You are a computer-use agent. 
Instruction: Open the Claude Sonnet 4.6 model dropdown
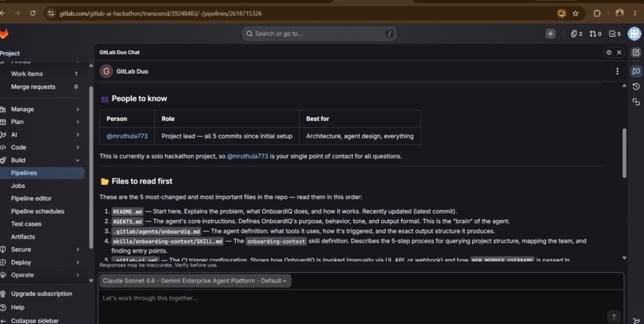(195, 281)
